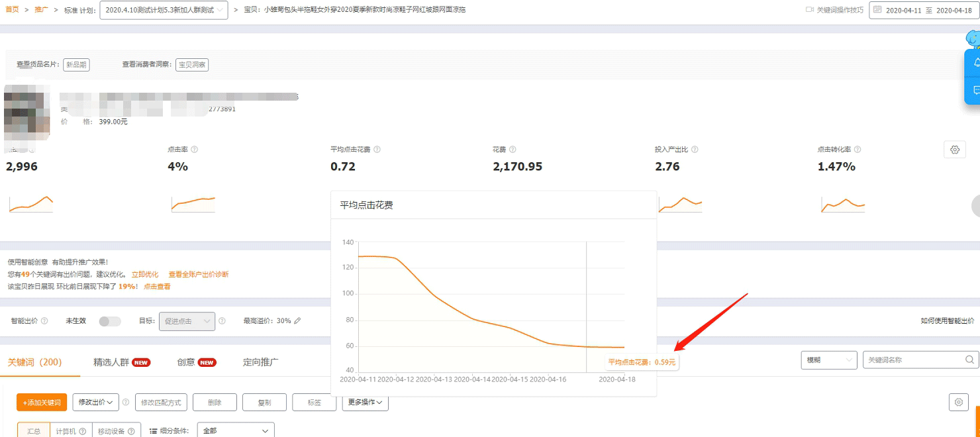Select the 计算机 device option
The width and height of the screenshot is (980, 437).
71,431
